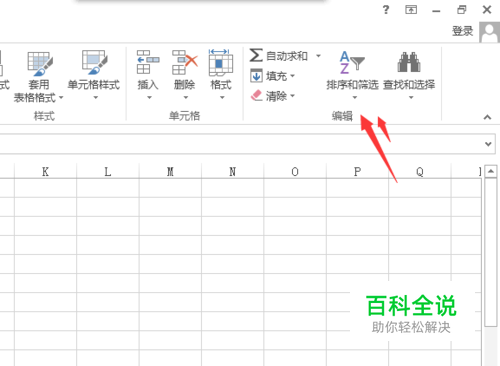
Task: Select column Q header
Action: pos(419,171)
